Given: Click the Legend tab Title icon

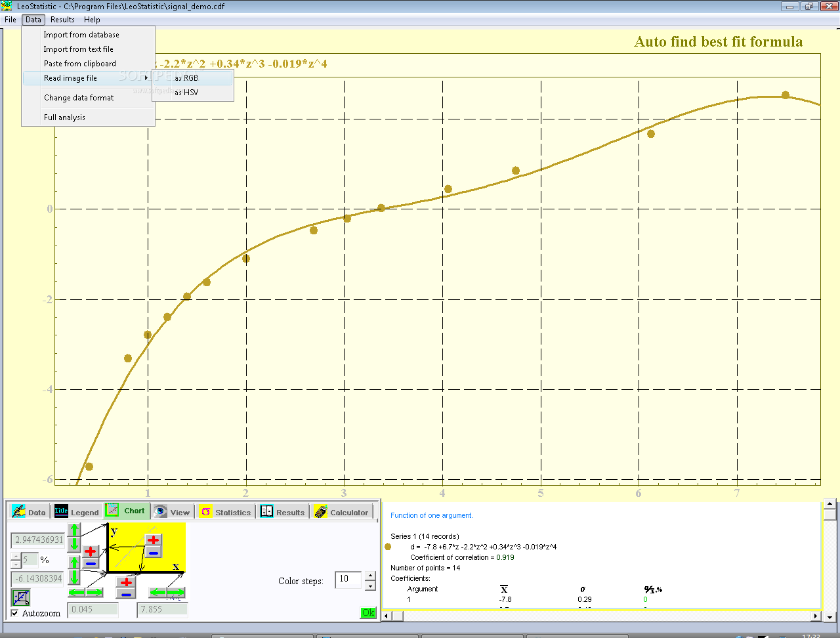Looking at the screenshot, I should [x=61, y=511].
